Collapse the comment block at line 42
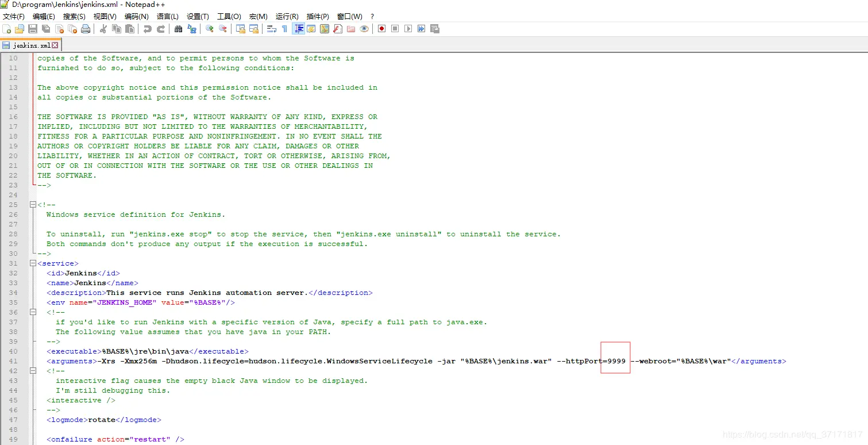868x445 pixels. click(32, 371)
